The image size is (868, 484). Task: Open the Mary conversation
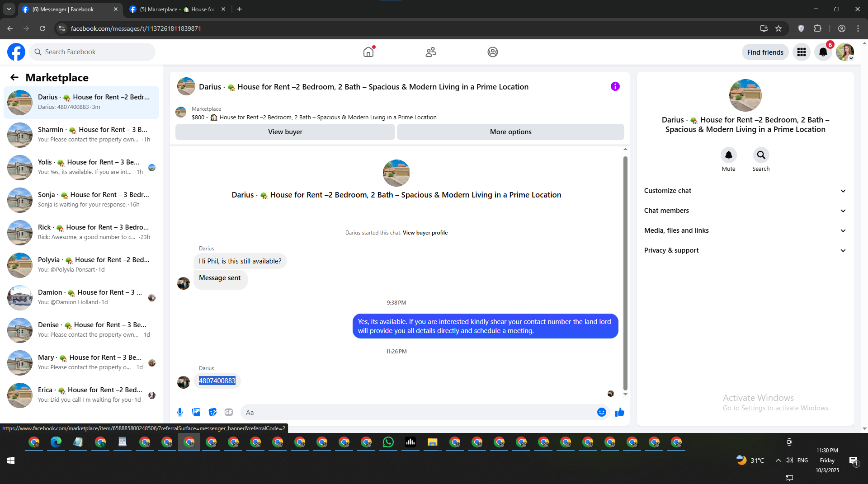tap(81, 363)
